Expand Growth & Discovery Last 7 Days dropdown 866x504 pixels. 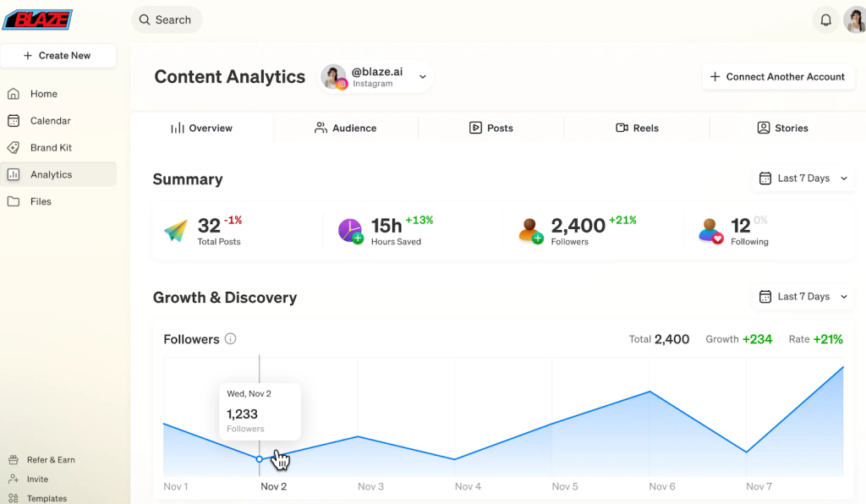803,297
